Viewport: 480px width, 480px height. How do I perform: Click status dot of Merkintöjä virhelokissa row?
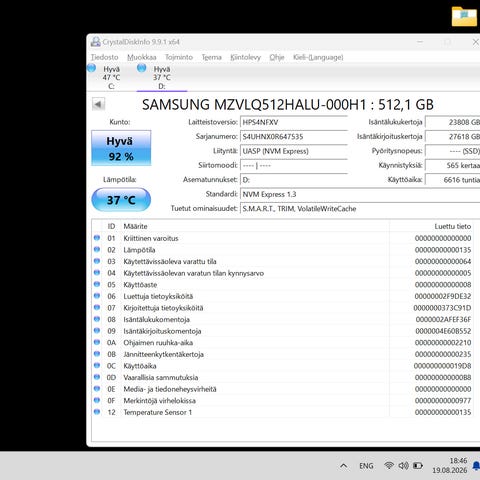(x=97, y=400)
